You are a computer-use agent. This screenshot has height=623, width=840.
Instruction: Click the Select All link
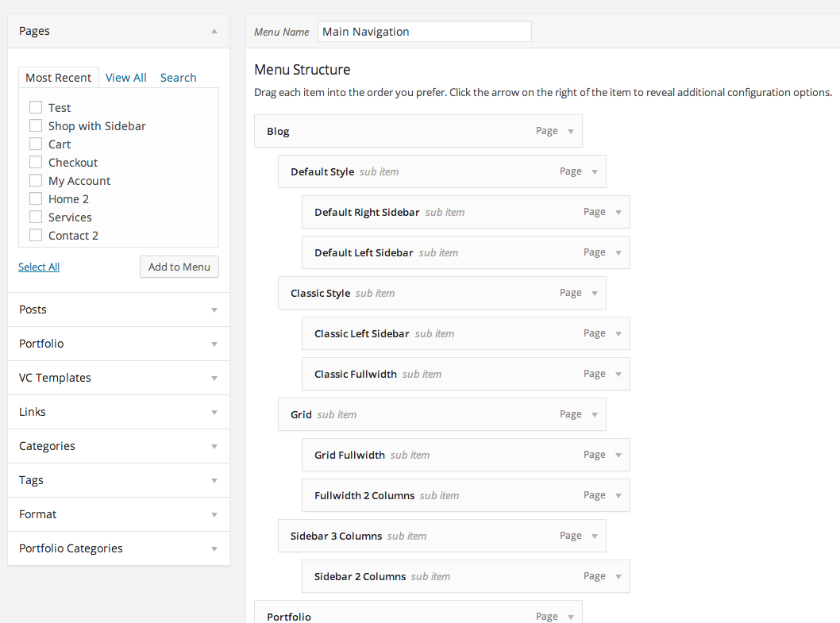(x=39, y=267)
